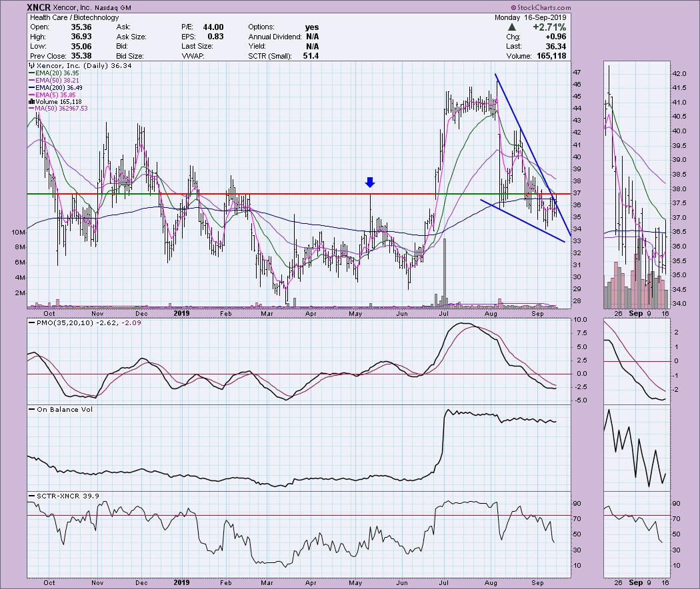The image size is (700, 589).
Task: Click the StockCharts.com copyright label
Action: pos(541,7)
